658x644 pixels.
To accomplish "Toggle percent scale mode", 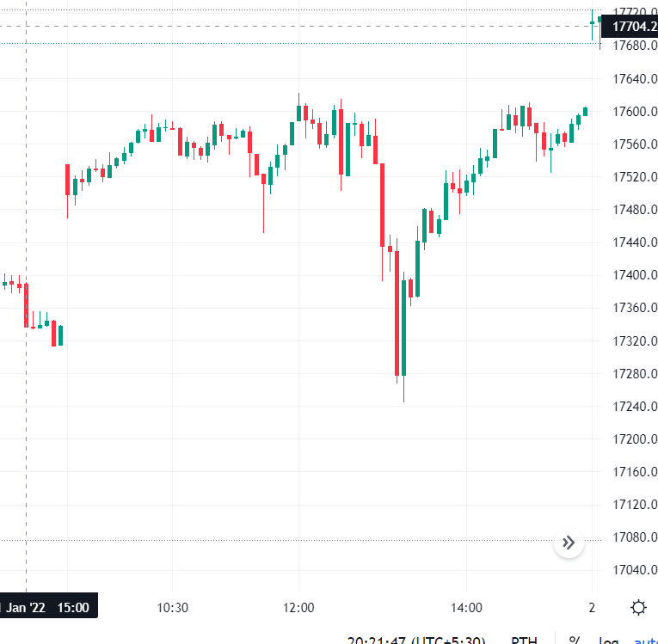I will (574, 639).
